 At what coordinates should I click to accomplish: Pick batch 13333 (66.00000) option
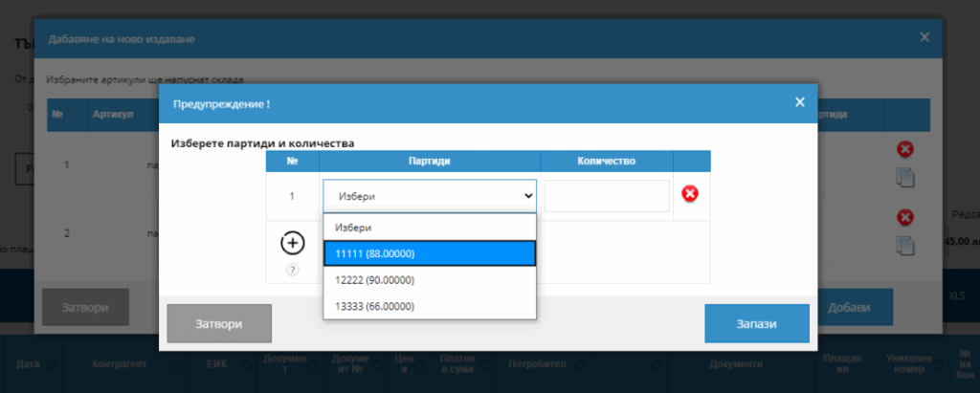(429, 306)
